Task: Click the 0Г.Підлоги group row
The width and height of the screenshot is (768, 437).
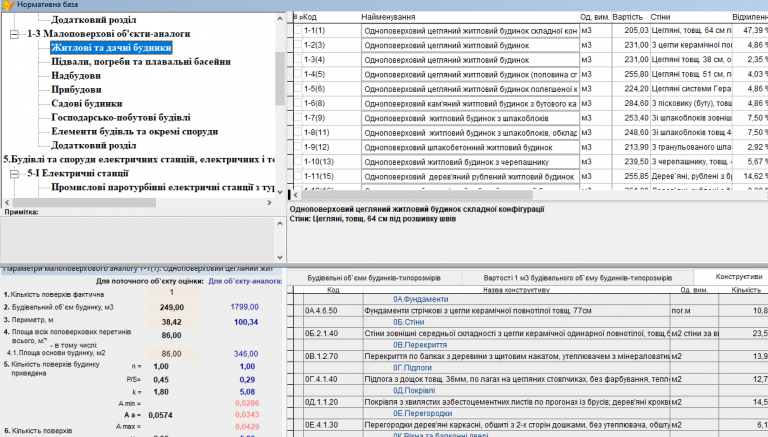Action: [412, 368]
